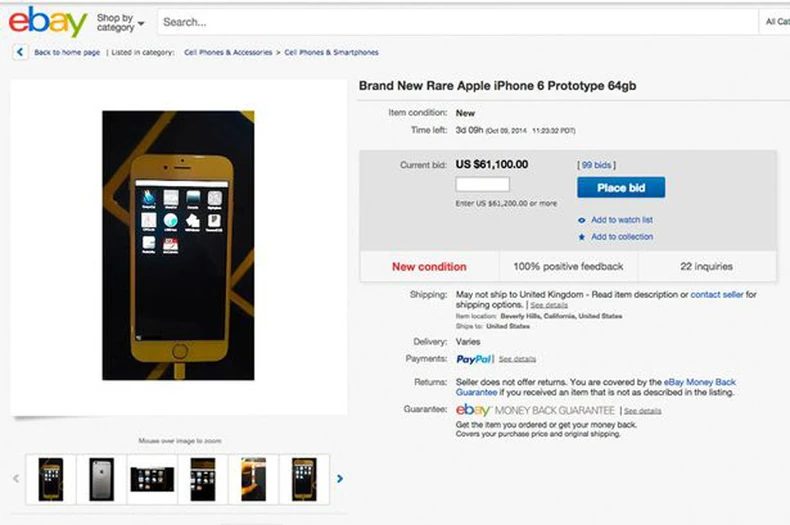
Task: Click the Add to collection star icon
Action: [582, 237]
